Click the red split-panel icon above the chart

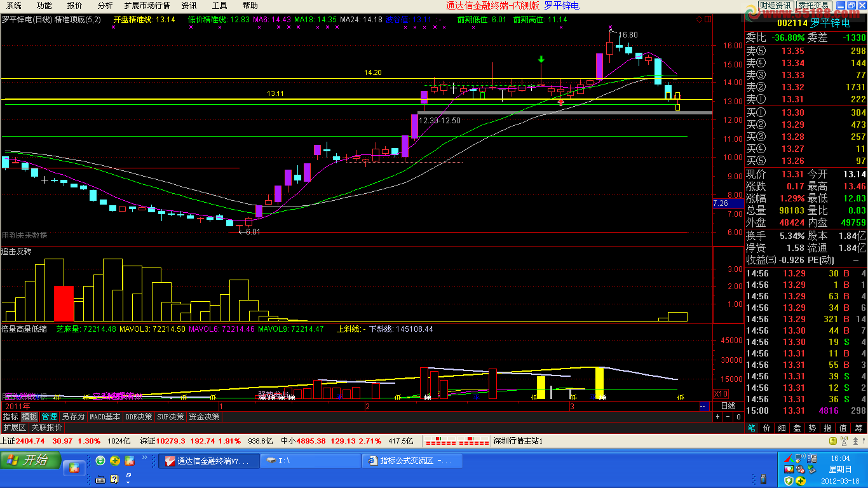pyautogui.click(x=707, y=20)
